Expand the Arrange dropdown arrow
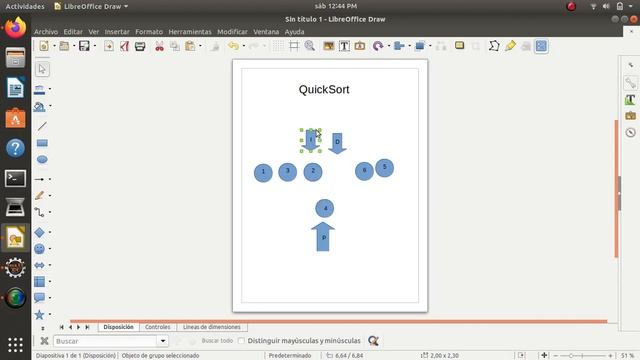The image size is (640, 360). click(430, 46)
